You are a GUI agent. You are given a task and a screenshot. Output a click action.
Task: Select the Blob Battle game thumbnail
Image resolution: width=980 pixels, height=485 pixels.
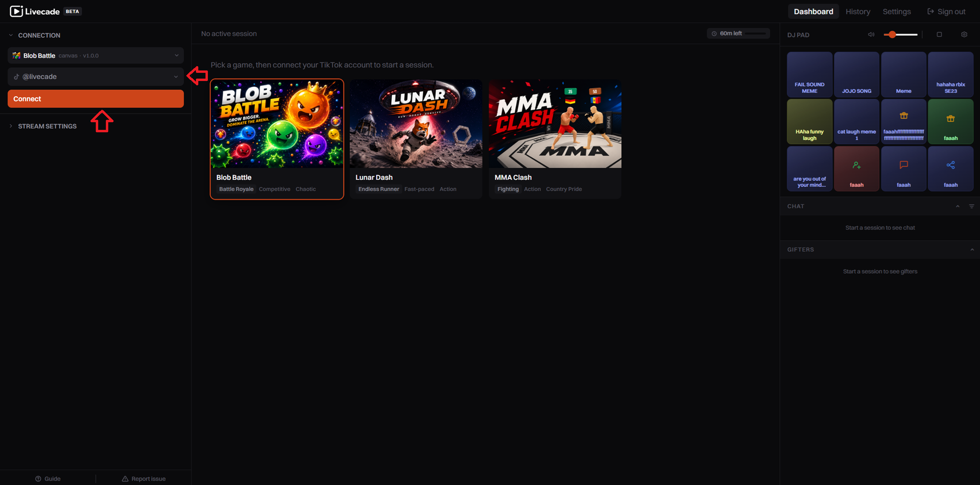(x=277, y=124)
